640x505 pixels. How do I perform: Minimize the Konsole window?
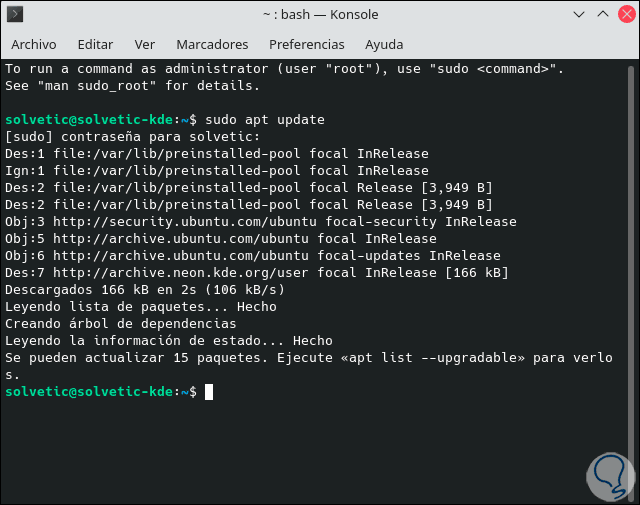579,16
